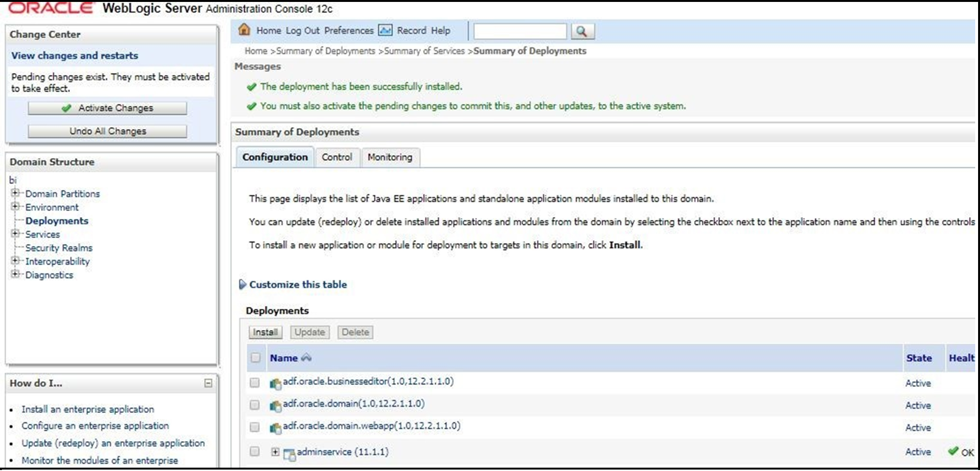Click Home text link in toolbar
Screen dimensions: 980x471
[269, 31]
